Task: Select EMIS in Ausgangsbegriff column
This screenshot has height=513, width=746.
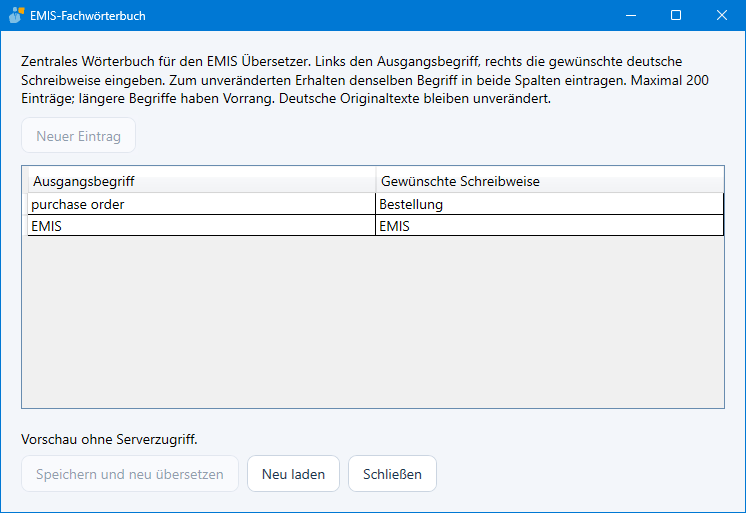Action: 202,226
